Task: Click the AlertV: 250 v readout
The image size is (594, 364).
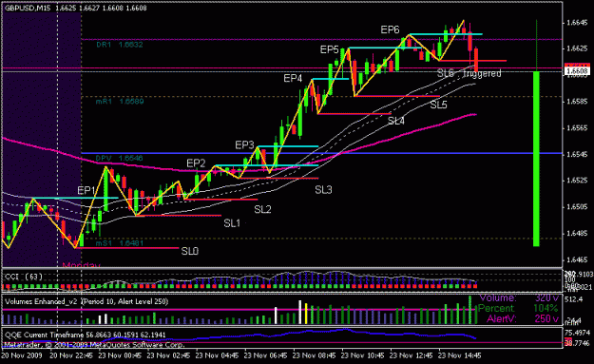Action: pos(523,318)
